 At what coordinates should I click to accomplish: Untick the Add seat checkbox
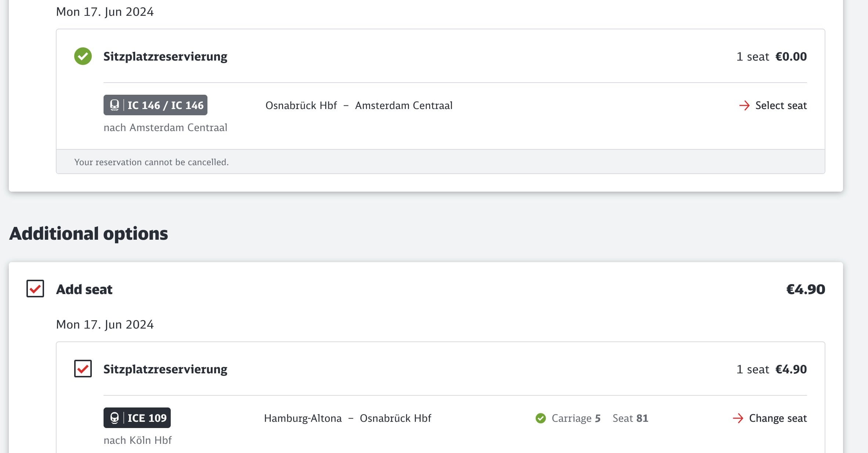35,289
